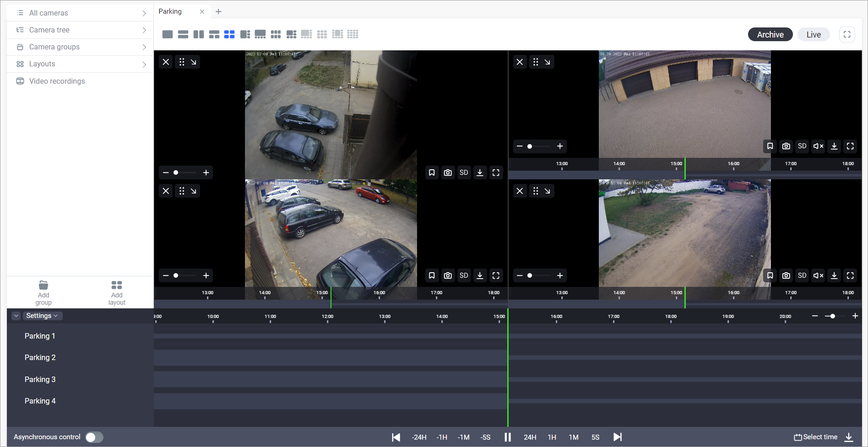Open the Settings dropdown

coord(42,316)
